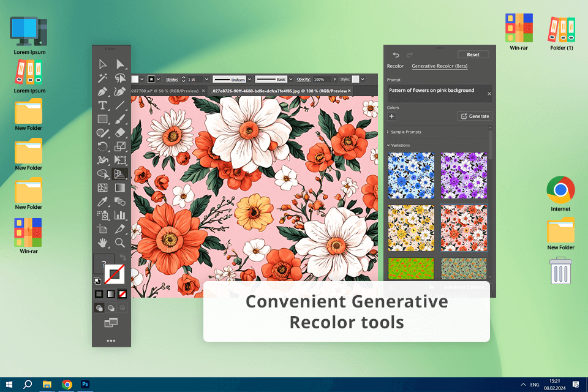Open the Basic brush definition dropdown
The height and width of the screenshot is (392, 588).
tap(290, 80)
